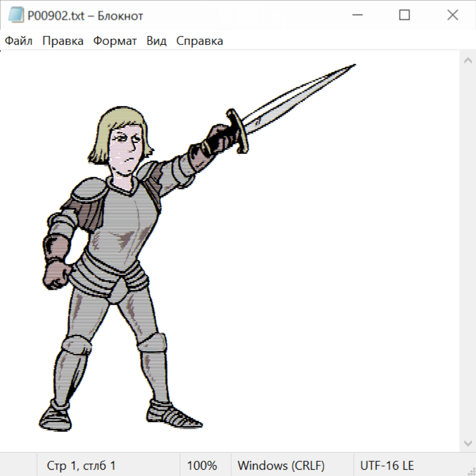Click the UTF-16 LE encoding field

coord(387,465)
